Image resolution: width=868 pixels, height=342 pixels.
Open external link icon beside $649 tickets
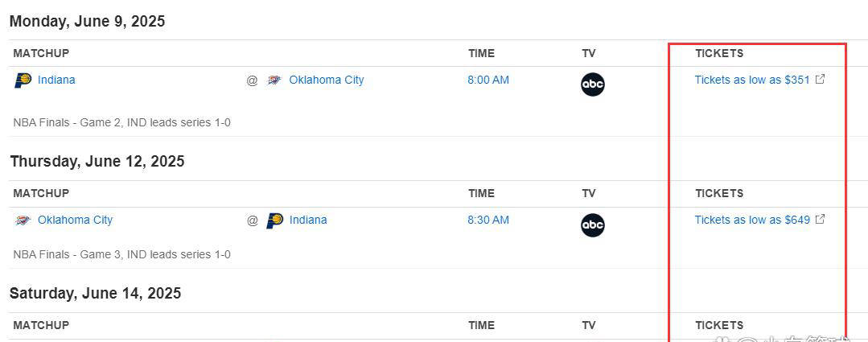coord(820,220)
